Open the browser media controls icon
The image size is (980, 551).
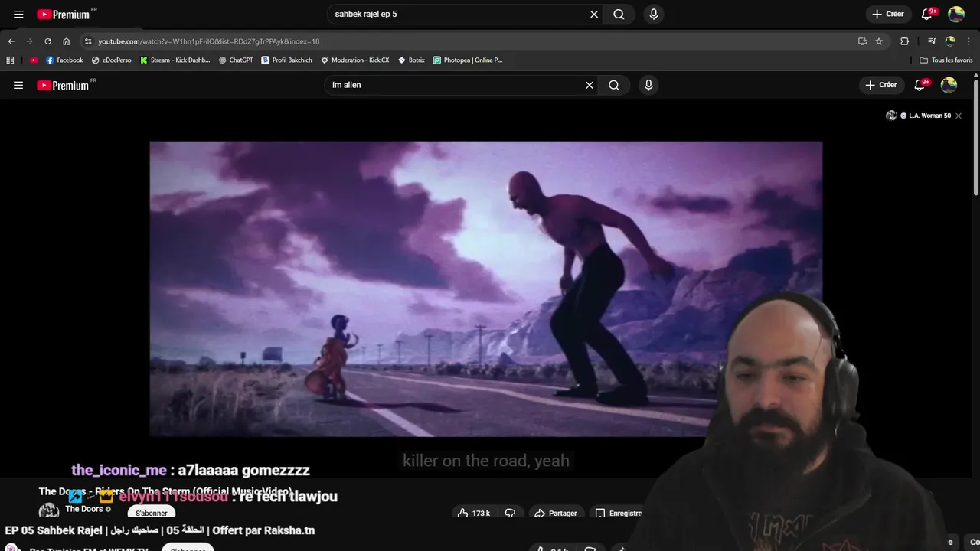[x=932, y=41]
